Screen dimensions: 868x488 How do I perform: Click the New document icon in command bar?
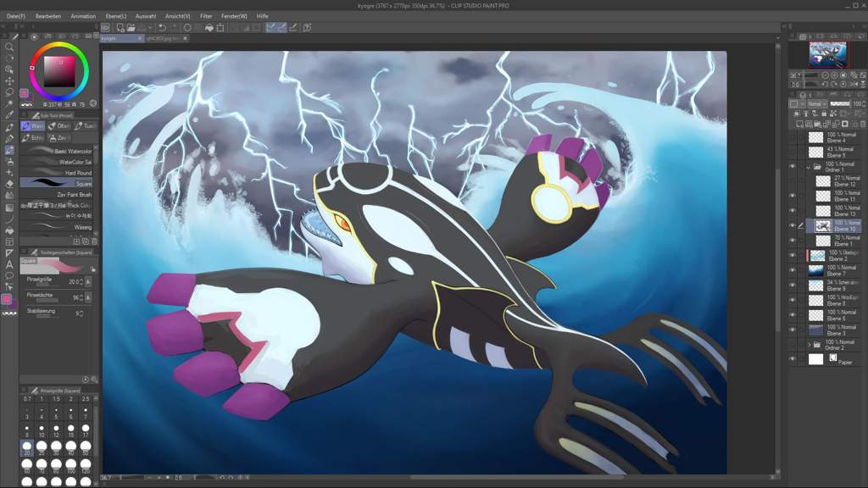120,28
